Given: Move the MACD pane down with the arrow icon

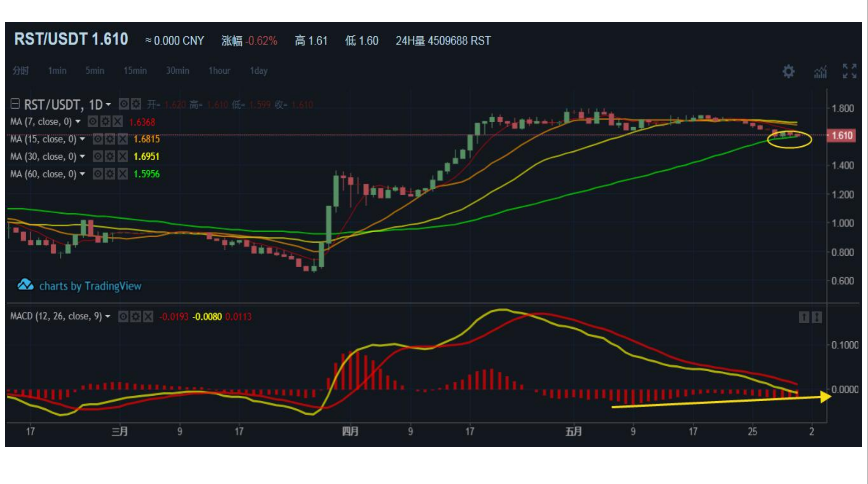Looking at the screenshot, I should click(x=817, y=317).
